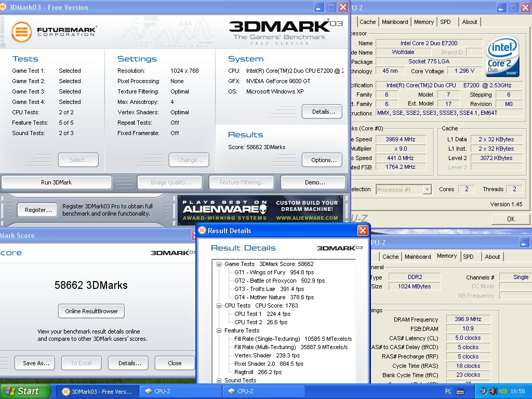This screenshot has width=532, height=399.
Task: Select GT2 - Battle of Proxycon row
Action: (279, 281)
